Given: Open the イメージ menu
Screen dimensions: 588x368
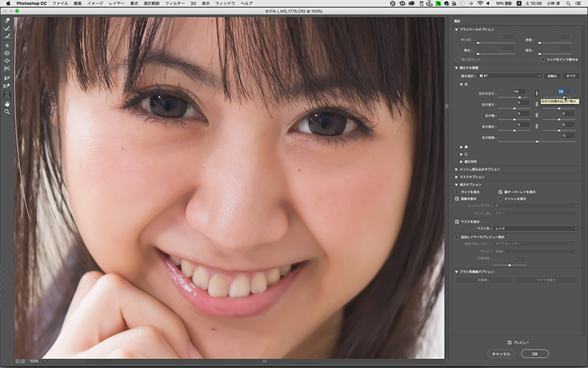Looking at the screenshot, I should 95,4.
